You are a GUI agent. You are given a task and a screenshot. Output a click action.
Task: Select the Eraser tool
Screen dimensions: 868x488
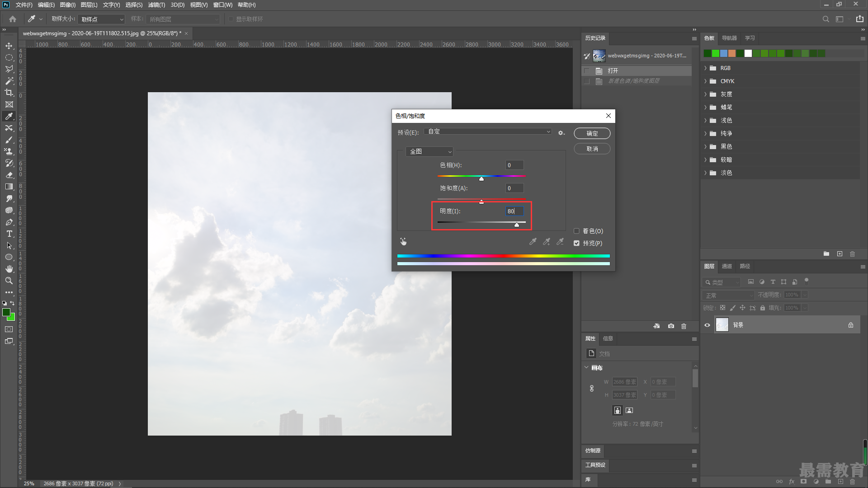click(9, 175)
